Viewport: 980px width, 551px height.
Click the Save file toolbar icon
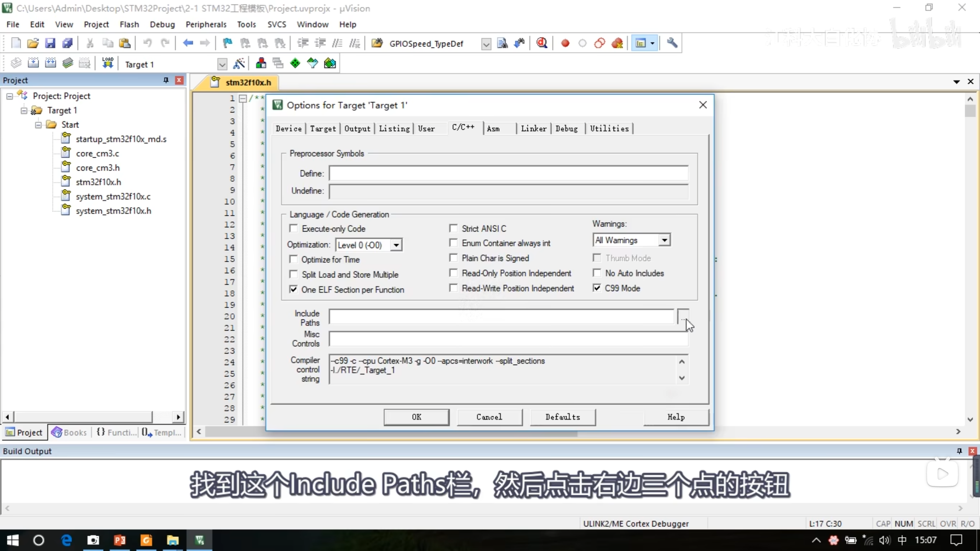(x=50, y=43)
